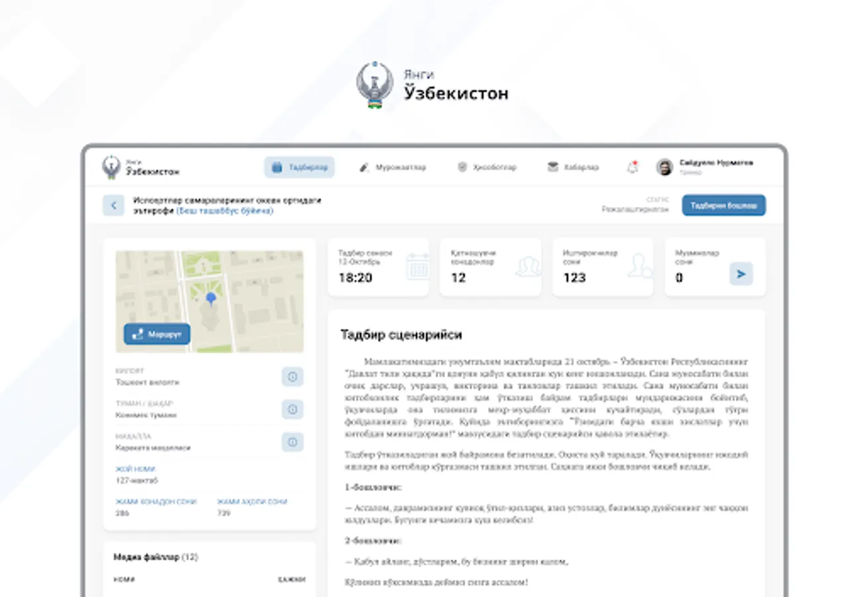Open notifications bell
This screenshot has width=868, height=597.
coord(632,167)
